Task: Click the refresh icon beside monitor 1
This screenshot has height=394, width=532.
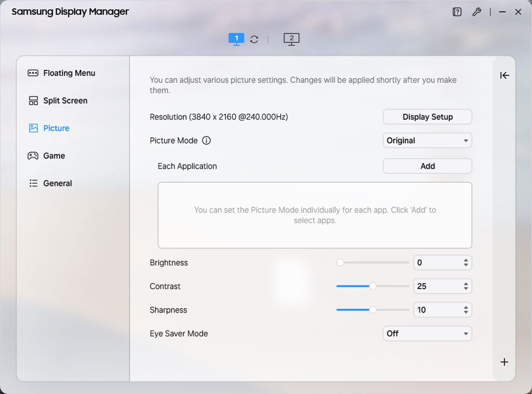Action: tap(254, 39)
